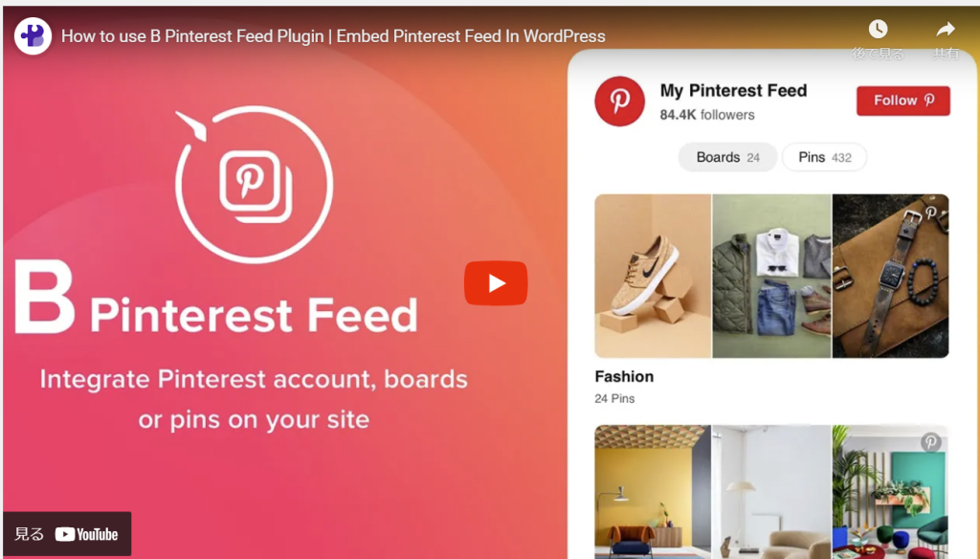Viewport: 980px width, 559px height.
Task: Click the Watch Later clock icon
Action: (878, 29)
